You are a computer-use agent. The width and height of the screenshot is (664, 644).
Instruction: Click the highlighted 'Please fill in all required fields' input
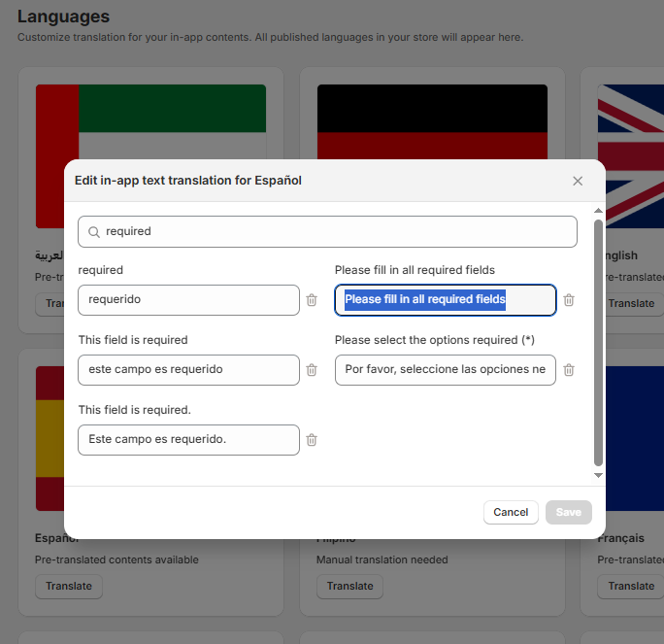pyautogui.click(x=445, y=300)
